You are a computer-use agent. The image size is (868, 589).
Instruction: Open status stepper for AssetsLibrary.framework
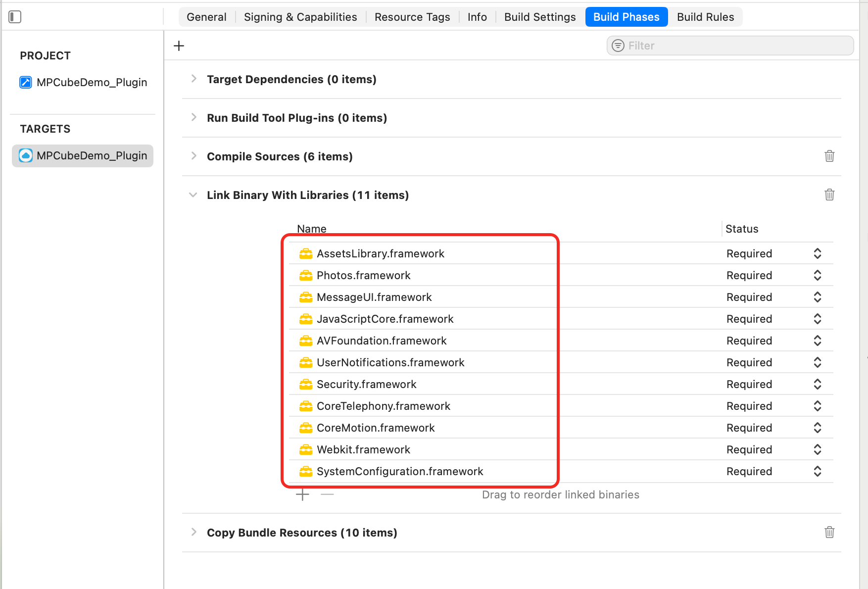click(818, 253)
